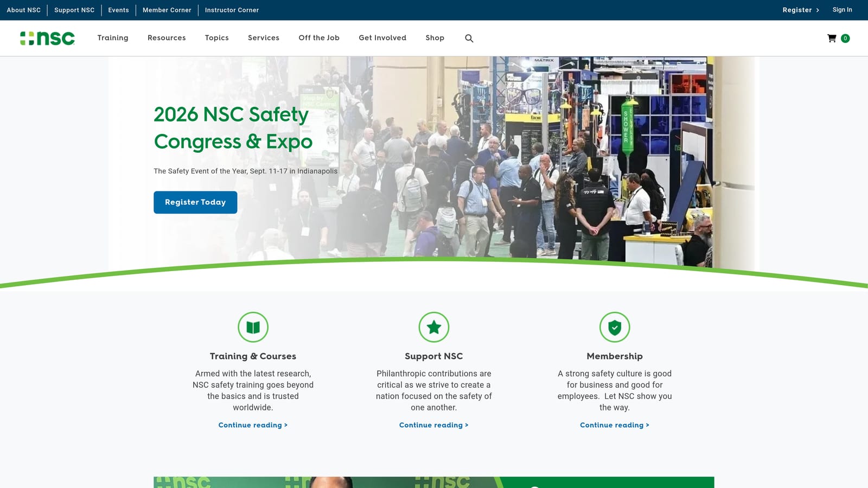Open the search magnifier icon
Image resolution: width=868 pixels, height=488 pixels.
click(x=469, y=38)
